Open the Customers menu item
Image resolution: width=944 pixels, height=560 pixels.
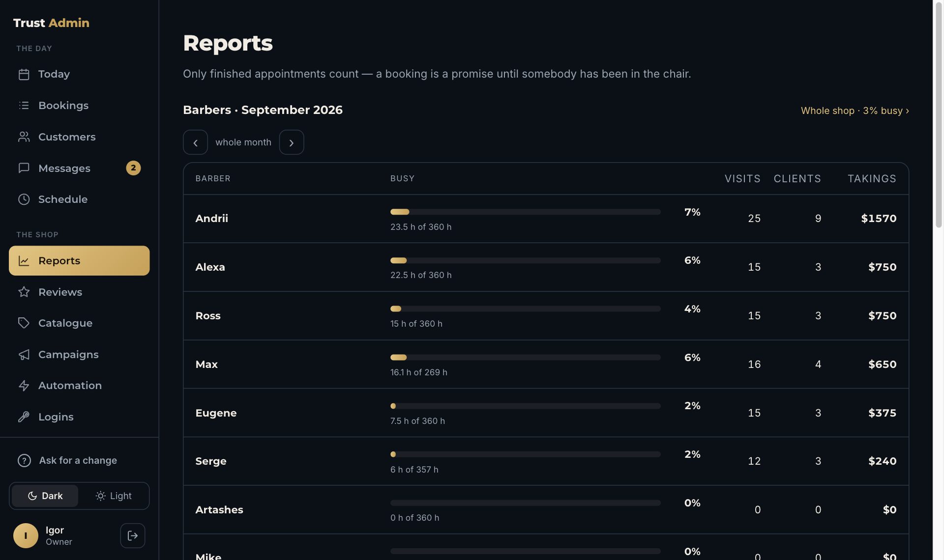(79, 137)
